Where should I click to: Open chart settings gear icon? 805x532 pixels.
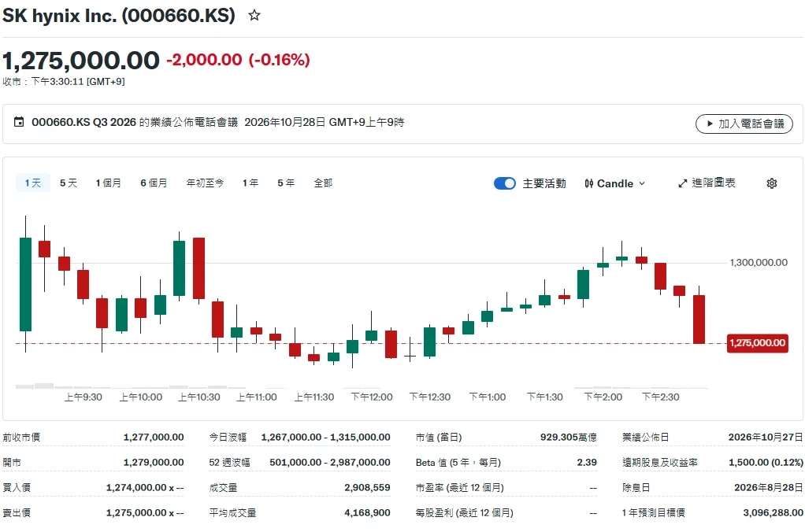tap(772, 183)
